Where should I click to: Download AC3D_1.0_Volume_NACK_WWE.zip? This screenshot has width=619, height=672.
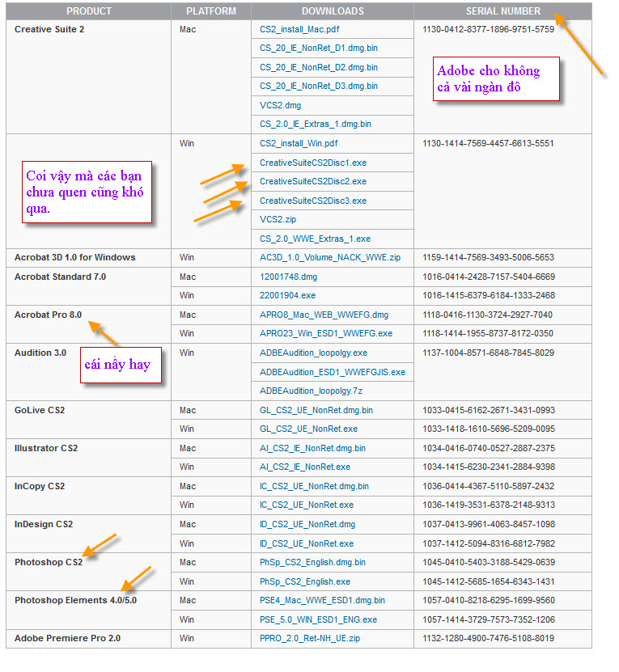tap(330, 258)
